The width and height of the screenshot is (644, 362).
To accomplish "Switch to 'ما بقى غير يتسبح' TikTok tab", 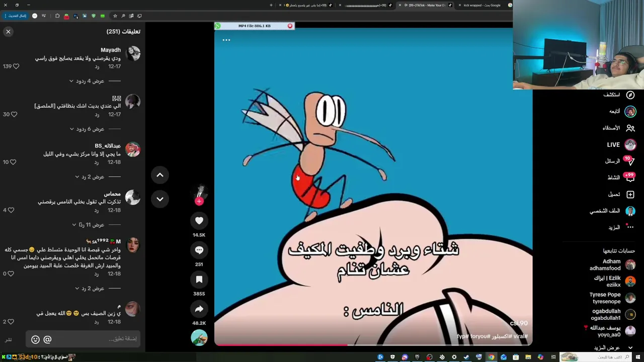I will (307, 5).
